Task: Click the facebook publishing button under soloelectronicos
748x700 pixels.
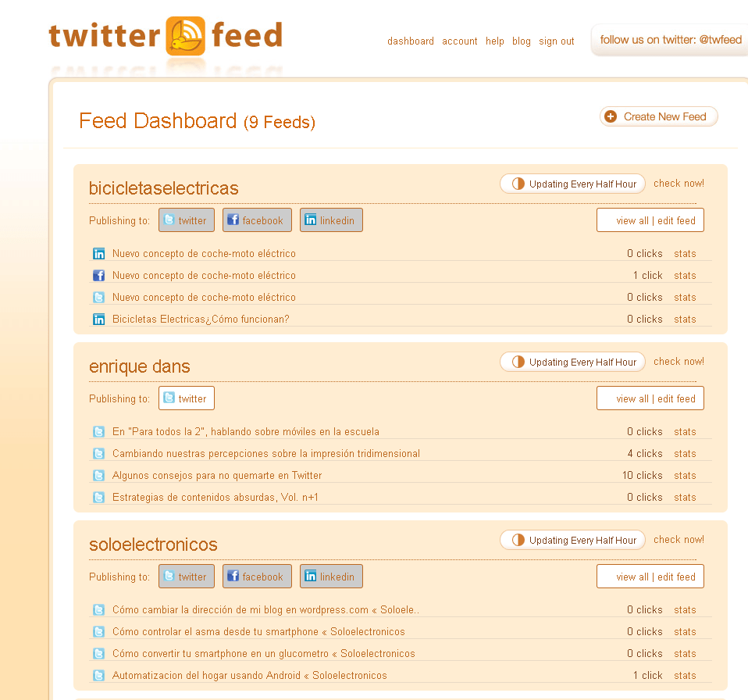Action: pyautogui.click(x=257, y=576)
